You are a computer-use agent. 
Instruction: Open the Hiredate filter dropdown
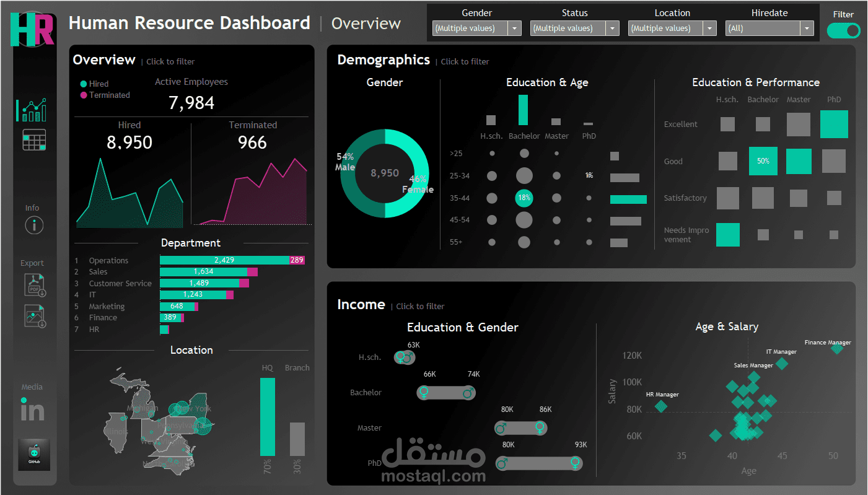click(807, 28)
